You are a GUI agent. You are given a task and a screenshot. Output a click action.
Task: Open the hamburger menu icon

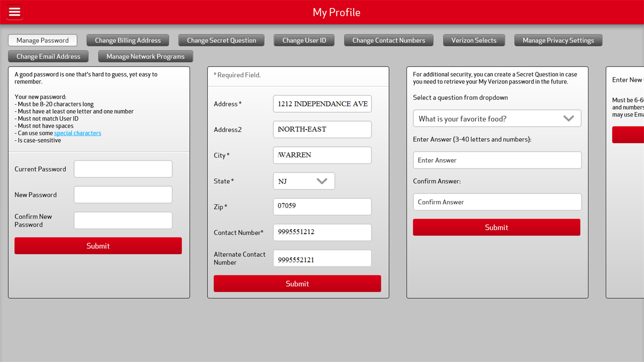click(x=15, y=12)
